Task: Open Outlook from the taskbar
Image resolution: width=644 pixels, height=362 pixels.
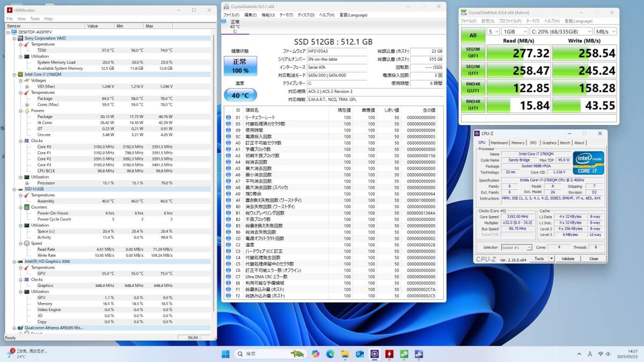Action: 360,354
